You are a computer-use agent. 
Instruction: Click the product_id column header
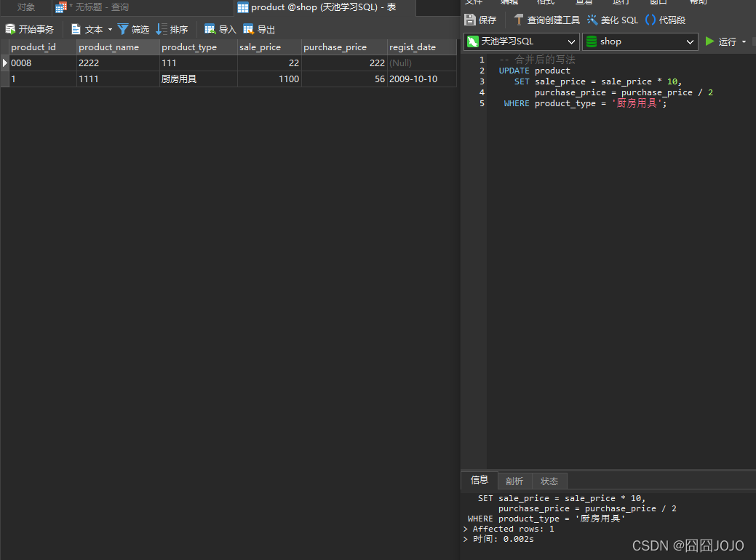point(43,47)
